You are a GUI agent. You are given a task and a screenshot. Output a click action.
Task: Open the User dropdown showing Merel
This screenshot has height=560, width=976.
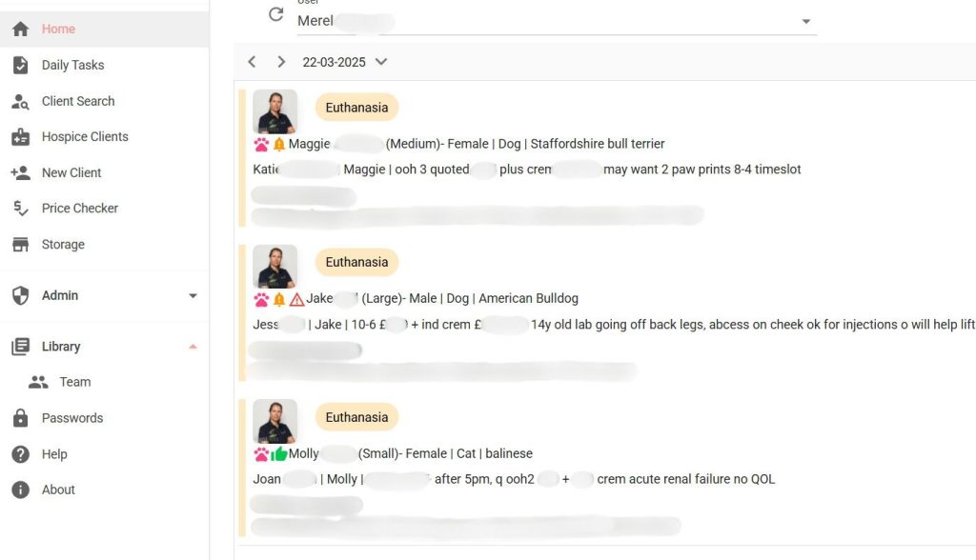[x=805, y=21]
